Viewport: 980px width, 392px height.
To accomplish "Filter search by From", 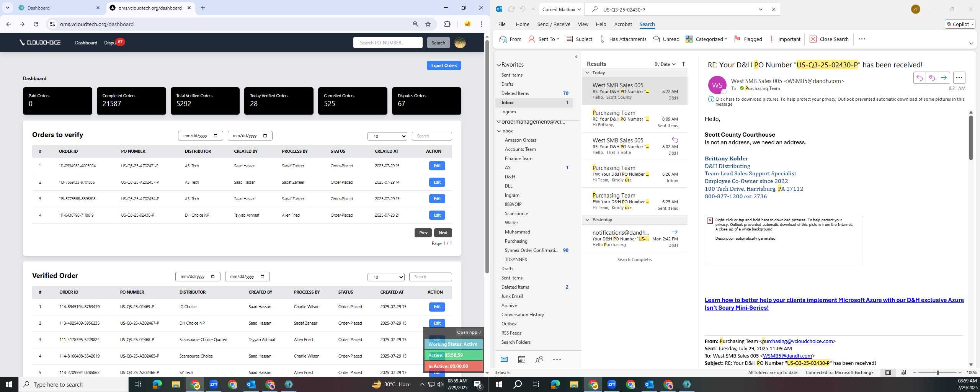I will [510, 39].
